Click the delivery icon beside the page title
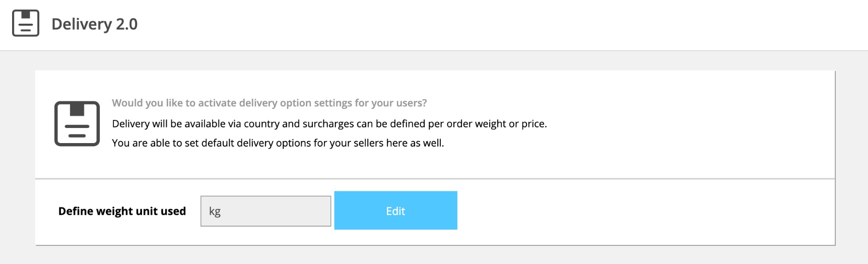 click(x=26, y=23)
